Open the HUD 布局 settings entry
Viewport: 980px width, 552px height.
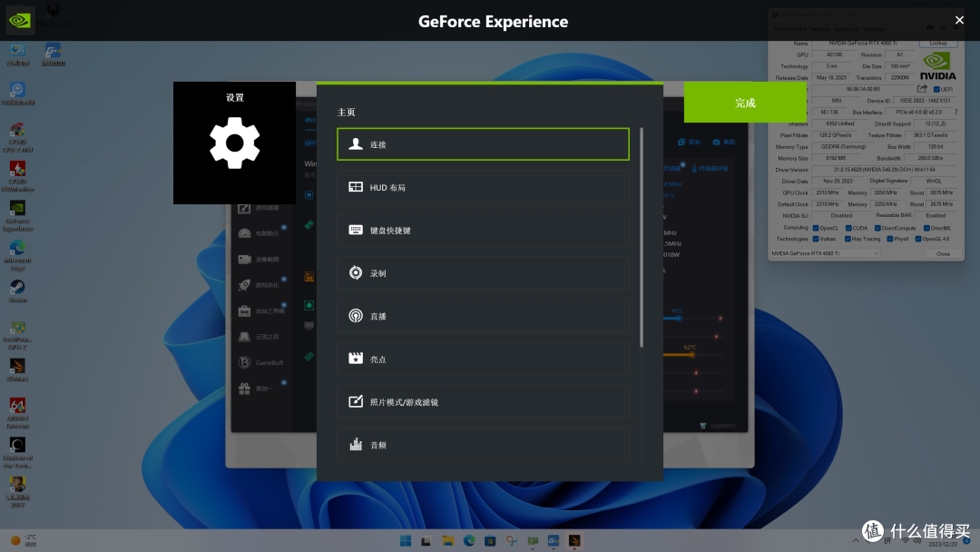click(483, 187)
